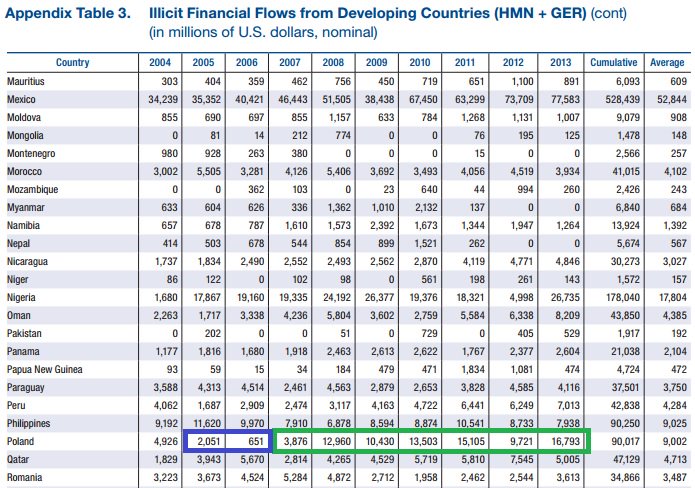Click Poland's cumulative value 90,017
Image resolution: width=695 pixels, height=488 pixels.
tap(625, 441)
